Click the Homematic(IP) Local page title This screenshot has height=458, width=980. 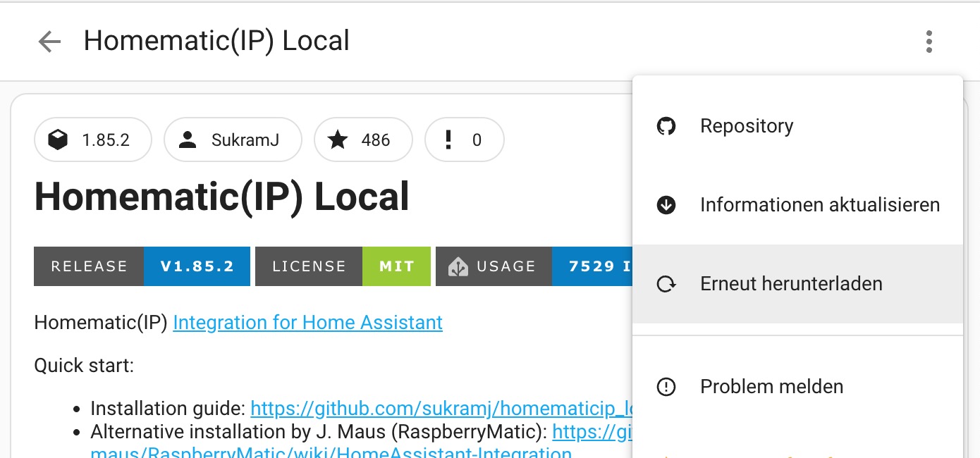tap(216, 42)
